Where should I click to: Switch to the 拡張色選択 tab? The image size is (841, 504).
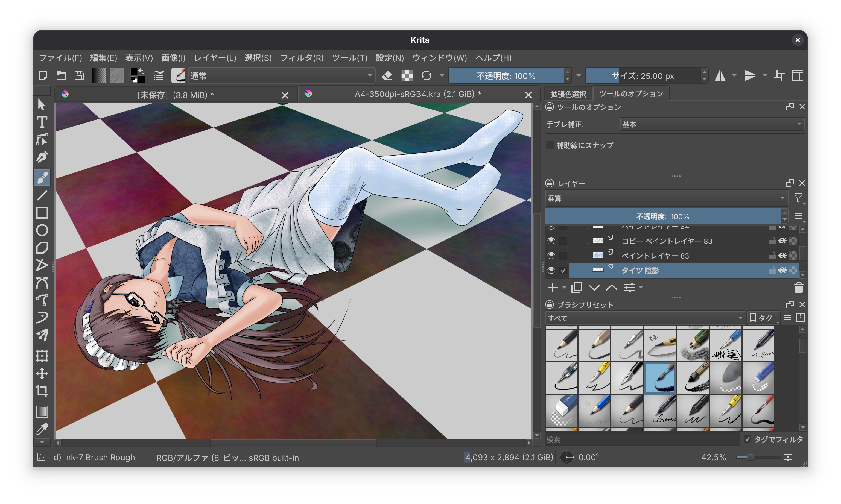[568, 94]
